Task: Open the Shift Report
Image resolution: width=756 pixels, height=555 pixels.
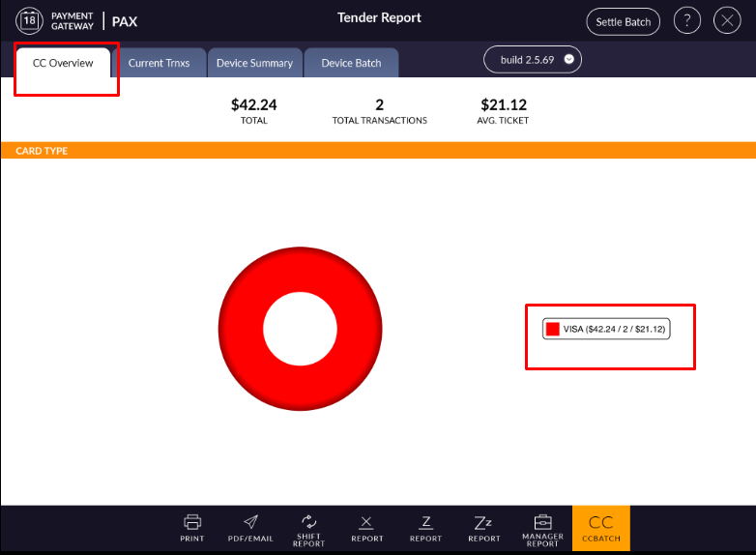Action: click(x=308, y=529)
